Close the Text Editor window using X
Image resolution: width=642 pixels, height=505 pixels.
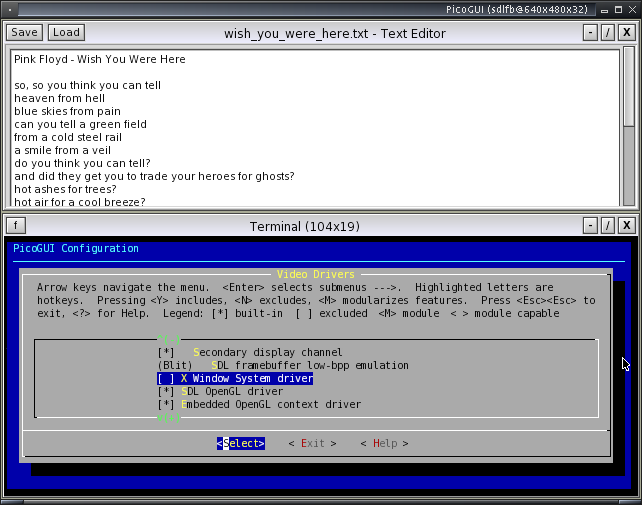(626, 32)
